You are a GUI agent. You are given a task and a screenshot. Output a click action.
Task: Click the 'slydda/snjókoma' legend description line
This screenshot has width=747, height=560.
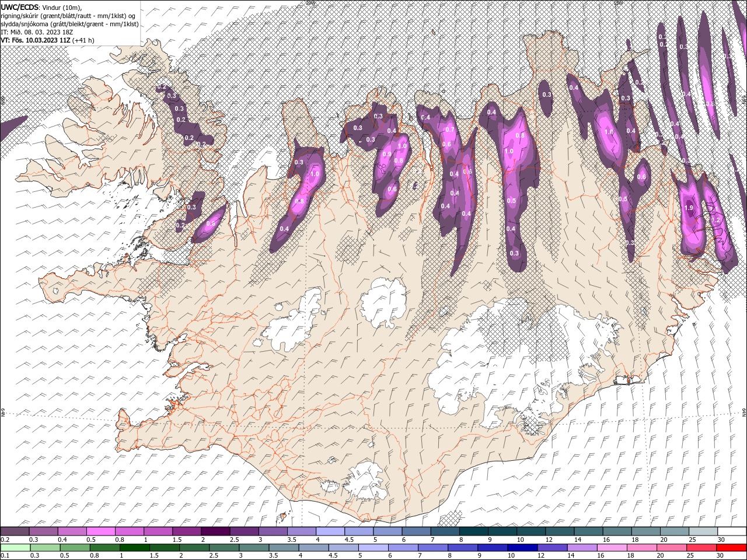[69, 24]
